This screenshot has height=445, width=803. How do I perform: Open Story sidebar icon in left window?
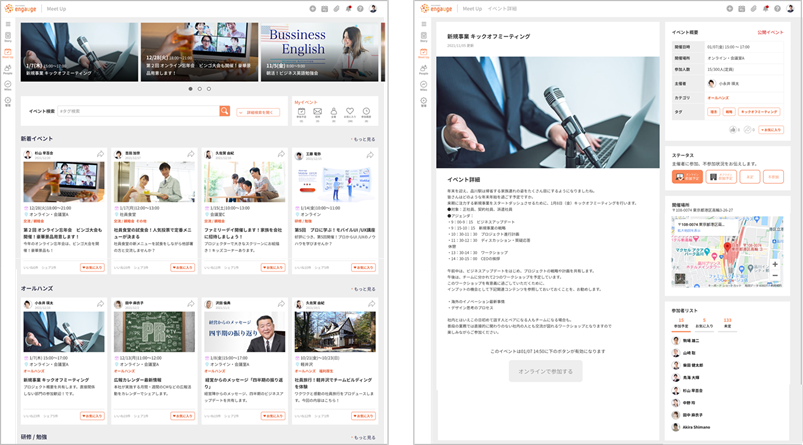8,37
